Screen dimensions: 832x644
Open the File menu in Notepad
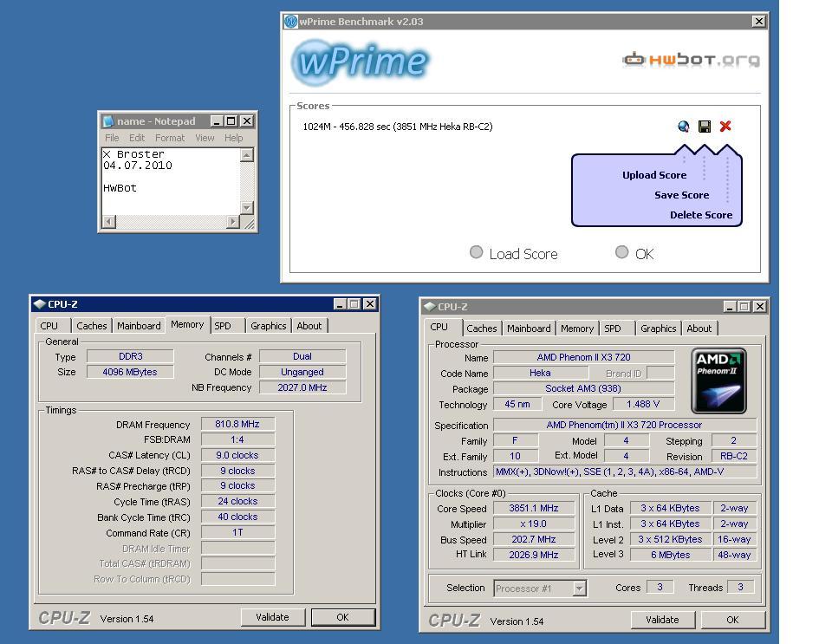(x=112, y=138)
